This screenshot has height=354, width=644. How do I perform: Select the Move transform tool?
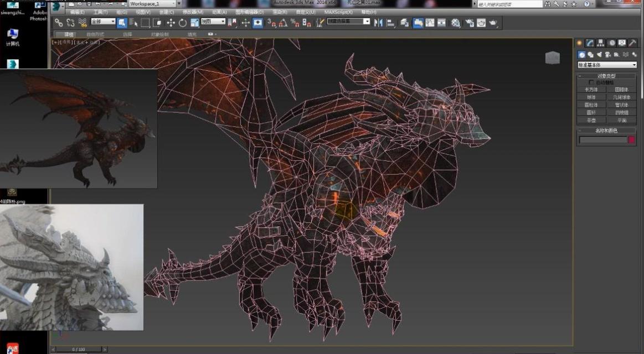[x=171, y=23]
